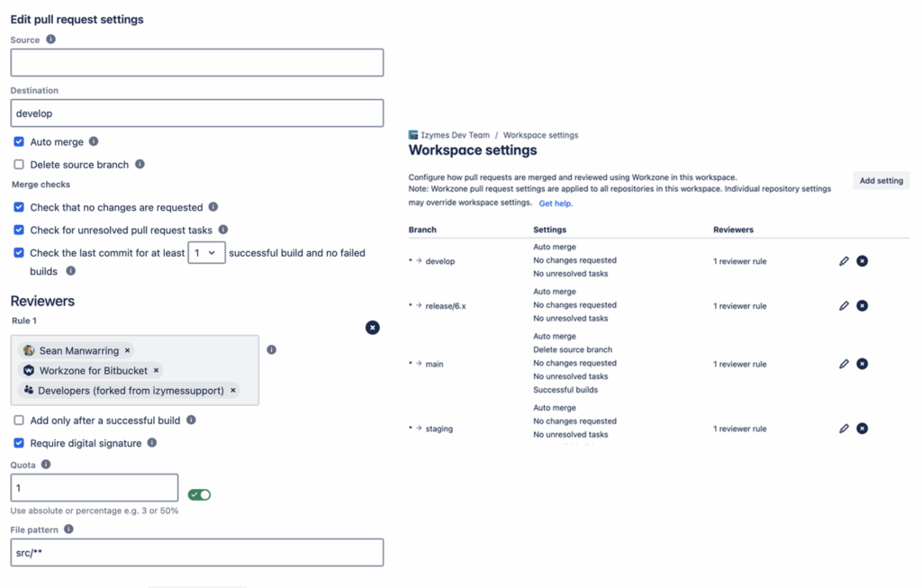Remove Workzone for Bitbucket reviewer
The height and width of the screenshot is (588, 922).
(x=157, y=370)
